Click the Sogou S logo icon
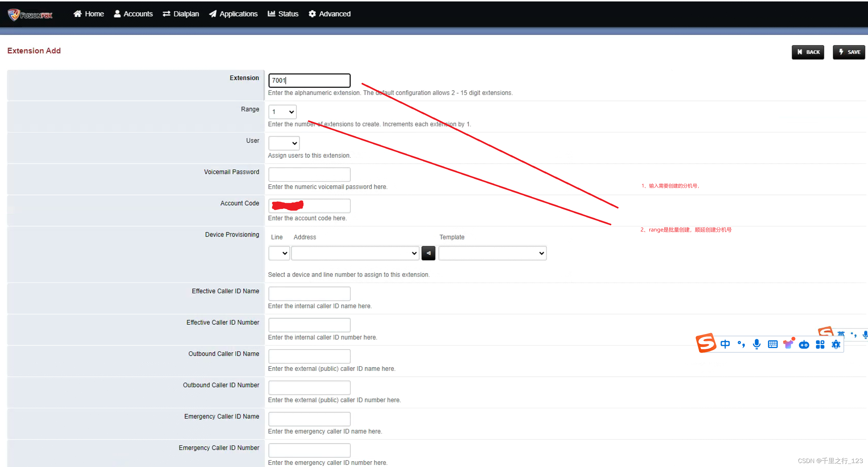 [x=706, y=343]
